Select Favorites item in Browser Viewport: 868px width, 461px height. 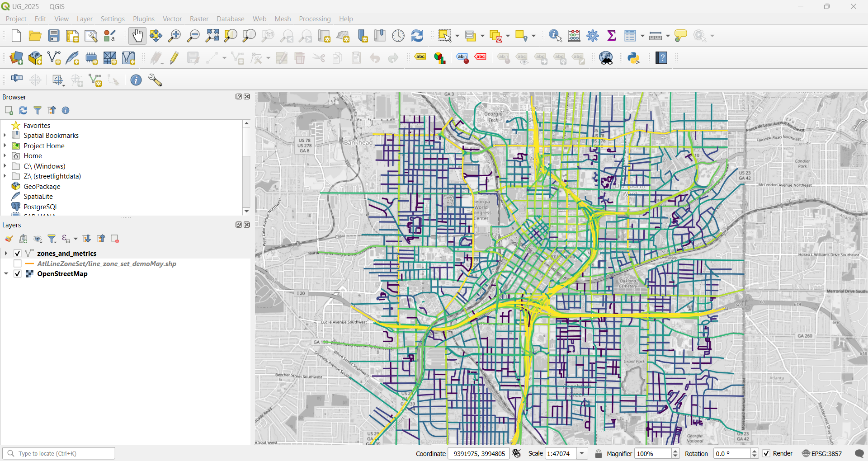[x=37, y=125]
